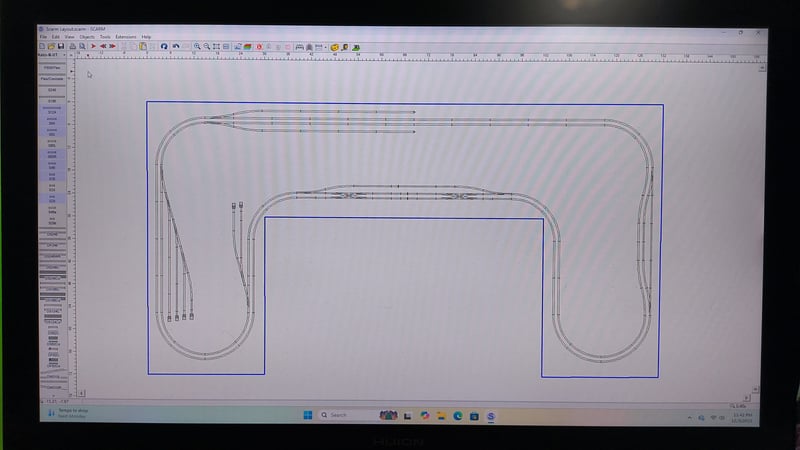The height and width of the screenshot is (450, 800).
Task: Open Microsoft Store from the taskbar
Action: click(x=474, y=416)
